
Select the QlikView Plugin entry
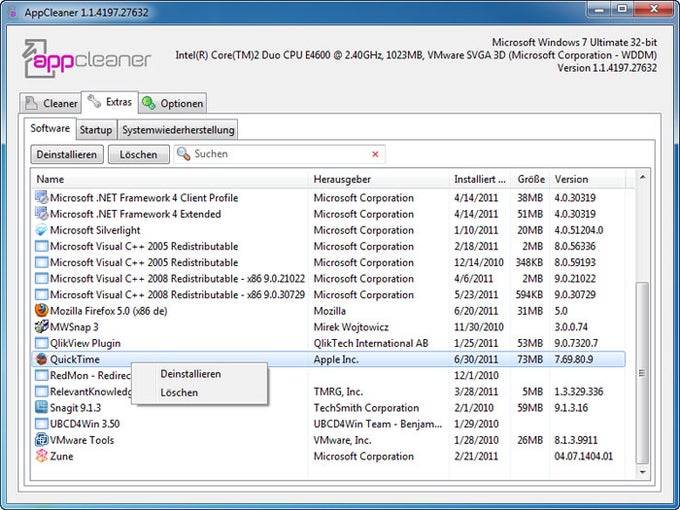85,343
